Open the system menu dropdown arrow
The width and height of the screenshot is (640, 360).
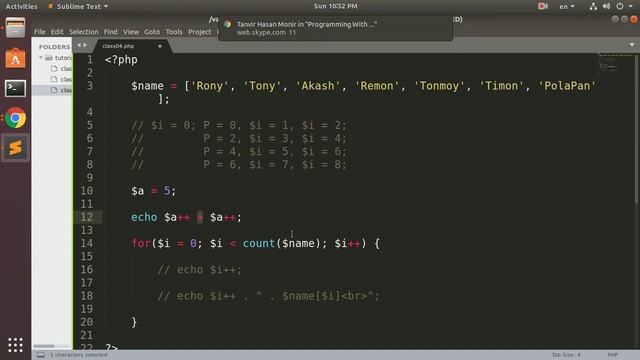point(631,6)
